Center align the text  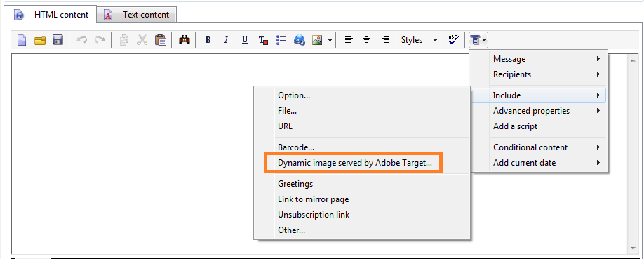pyautogui.click(x=367, y=40)
